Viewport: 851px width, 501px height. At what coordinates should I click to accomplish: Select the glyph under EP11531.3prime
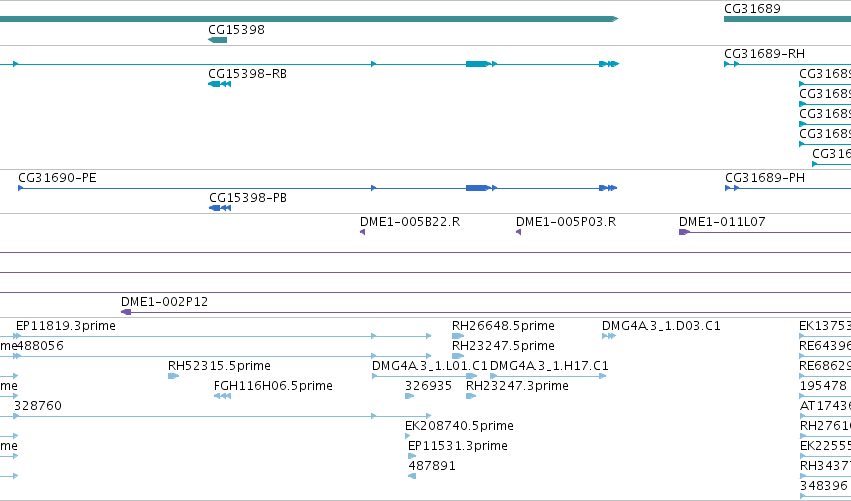412,456
